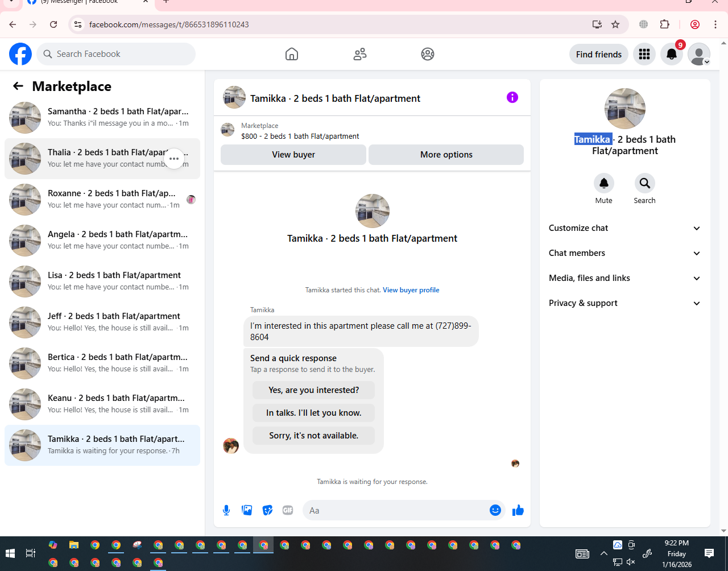The image size is (728, 571).
Task: Open the chat header listing thumbnail
Action: (x=234, y=97)
